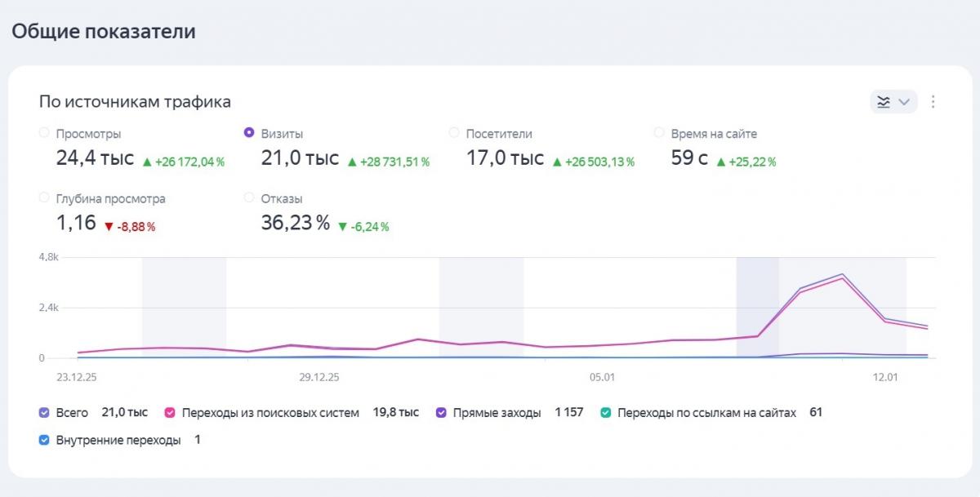Click the 29.12.25 date on the axis
Image resolution: width=980 pixels, height=497 pixels.
(x=319, y=377)
